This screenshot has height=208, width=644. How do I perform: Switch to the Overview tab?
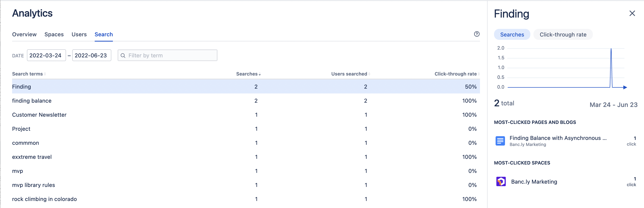(24, 35)
